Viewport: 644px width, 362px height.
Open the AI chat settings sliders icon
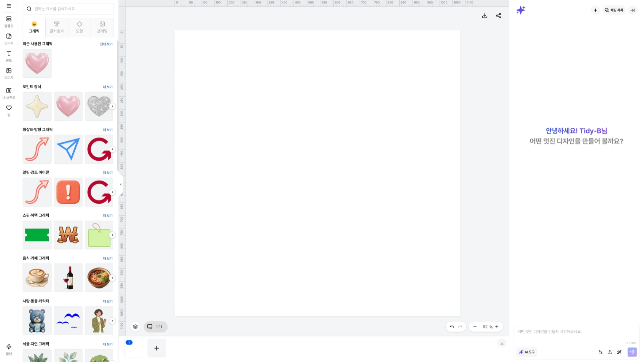(601, 352)
